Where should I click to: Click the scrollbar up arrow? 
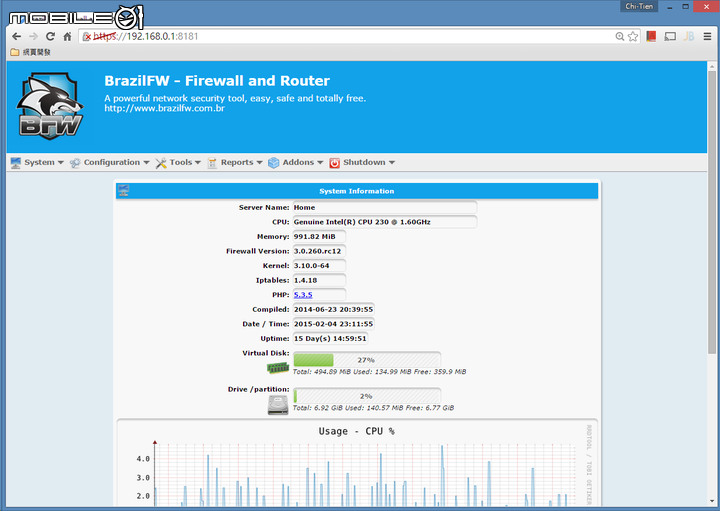click(x=712, y=66)
